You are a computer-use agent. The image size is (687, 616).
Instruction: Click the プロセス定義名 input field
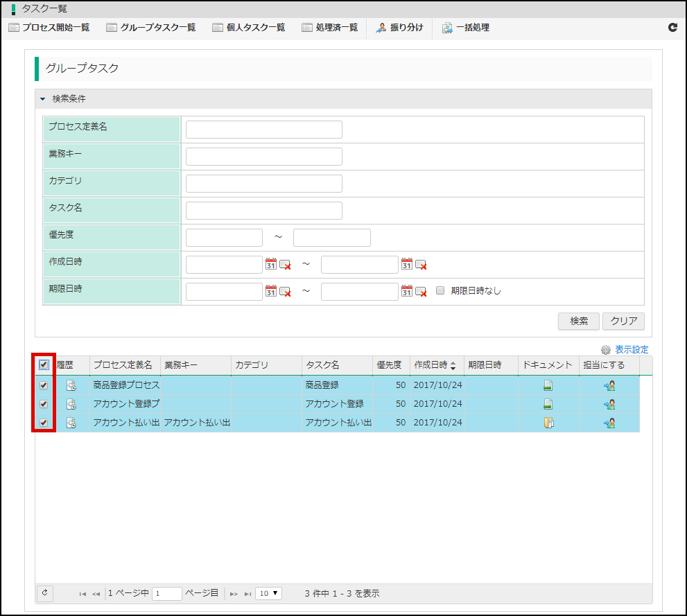264,130
